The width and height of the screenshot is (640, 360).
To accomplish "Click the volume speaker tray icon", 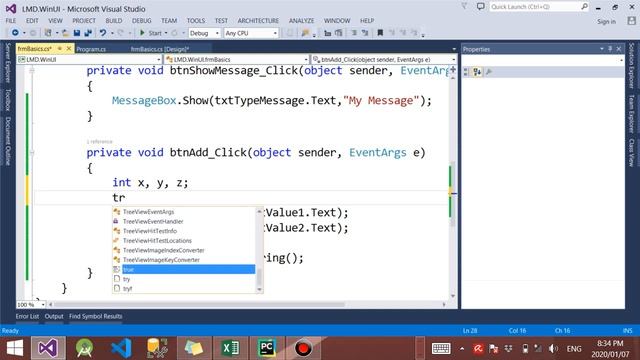I will click(x=553, y=348).
